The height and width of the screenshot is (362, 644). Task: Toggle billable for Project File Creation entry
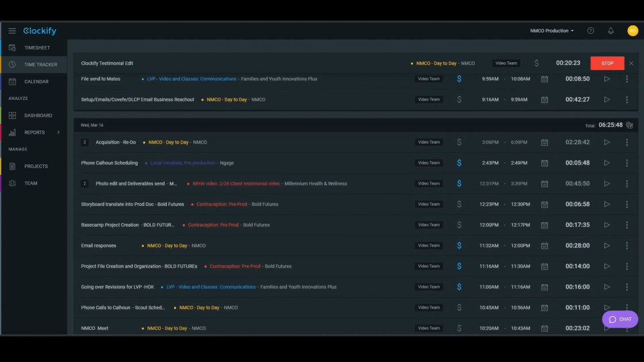459,266
